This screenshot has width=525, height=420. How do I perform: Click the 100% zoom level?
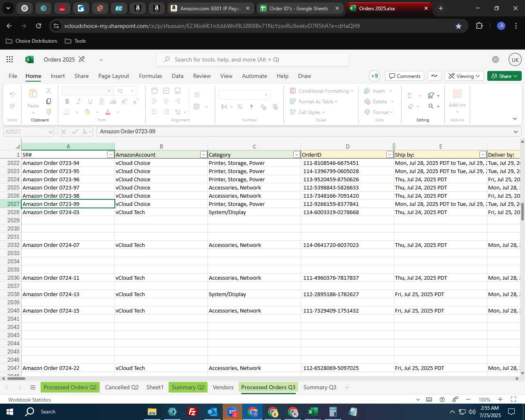pos(484,400)
